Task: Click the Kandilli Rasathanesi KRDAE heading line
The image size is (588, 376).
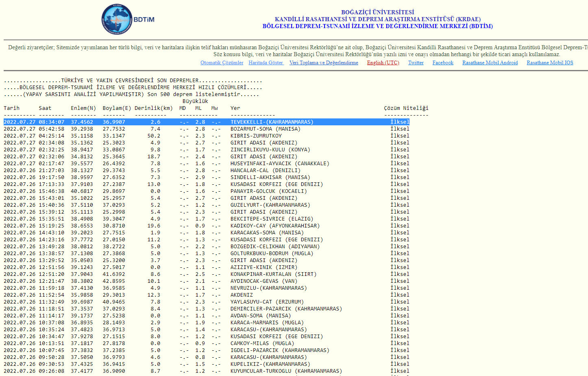Action: click(378, 19)
